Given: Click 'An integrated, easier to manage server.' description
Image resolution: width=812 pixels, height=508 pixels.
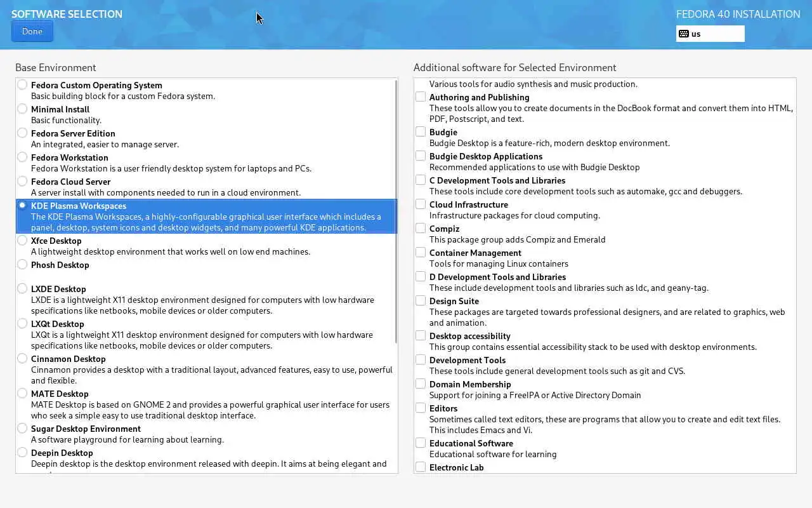Looking at the screenshot, I should [105, 144].
